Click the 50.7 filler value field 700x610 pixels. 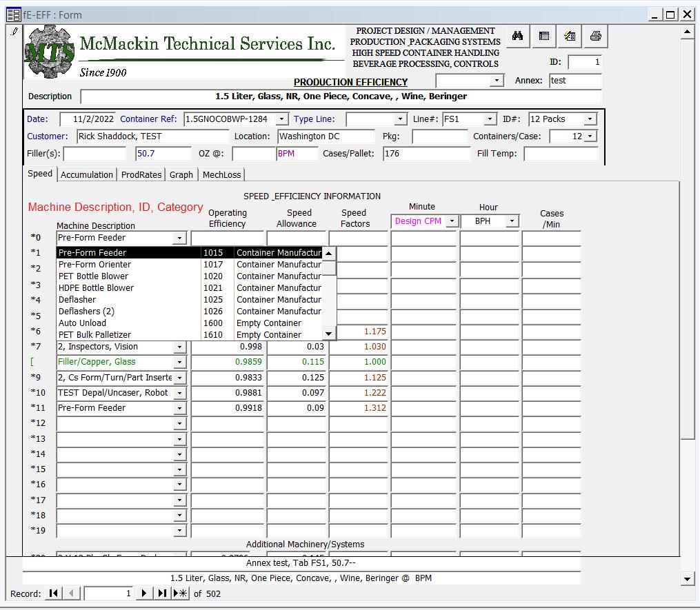point(163,154)
